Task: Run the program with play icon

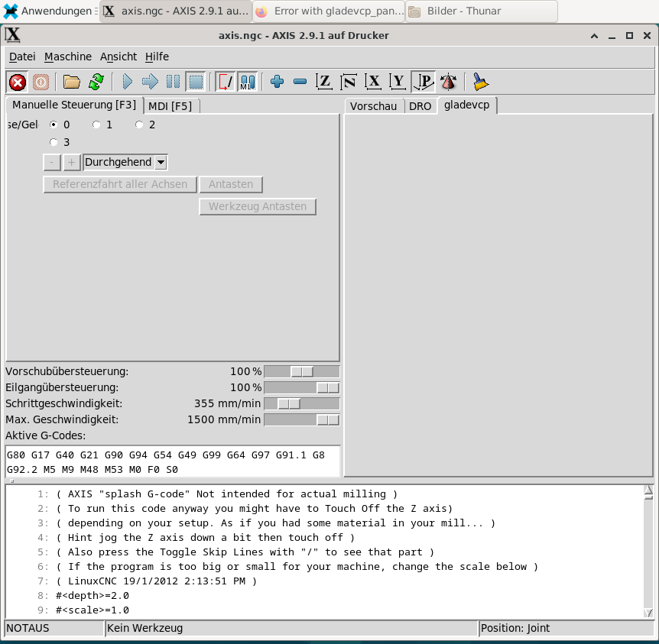Action: [127, 82]
